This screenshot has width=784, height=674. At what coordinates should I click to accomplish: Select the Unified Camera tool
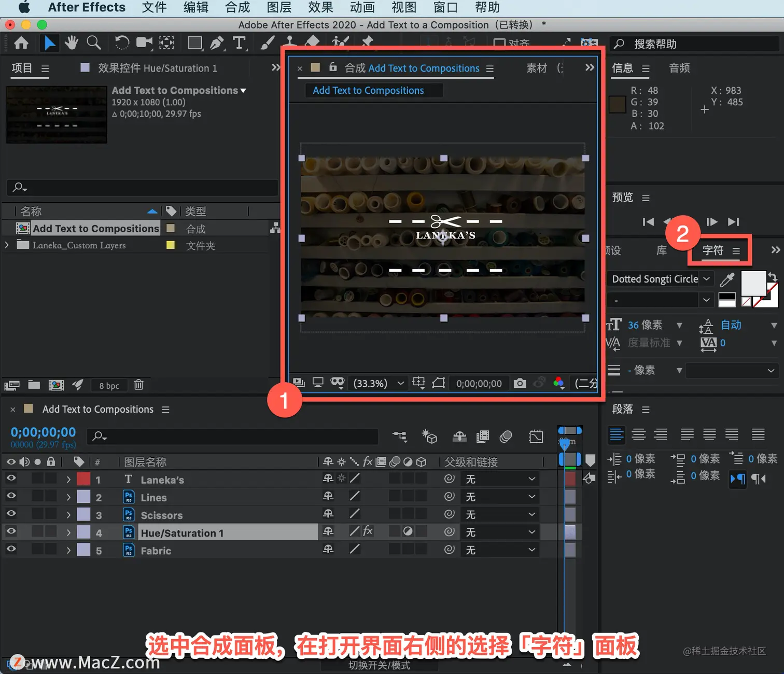tap(145, 43)
